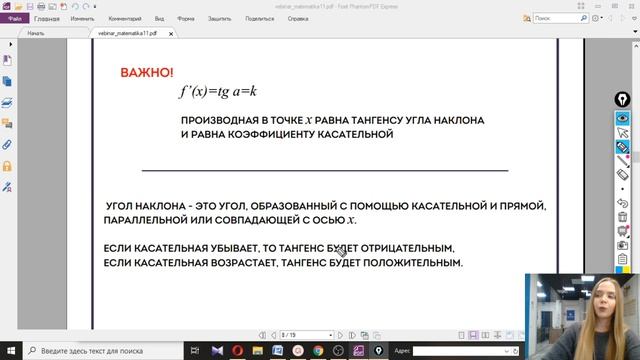This screenshot has height=360, width=640.
Task: Select continuous page view mode icon
Action: [x=473, y=335]
